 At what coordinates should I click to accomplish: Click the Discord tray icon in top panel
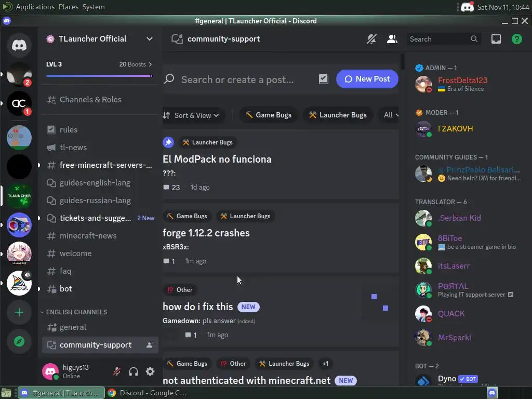click(467, 7)
